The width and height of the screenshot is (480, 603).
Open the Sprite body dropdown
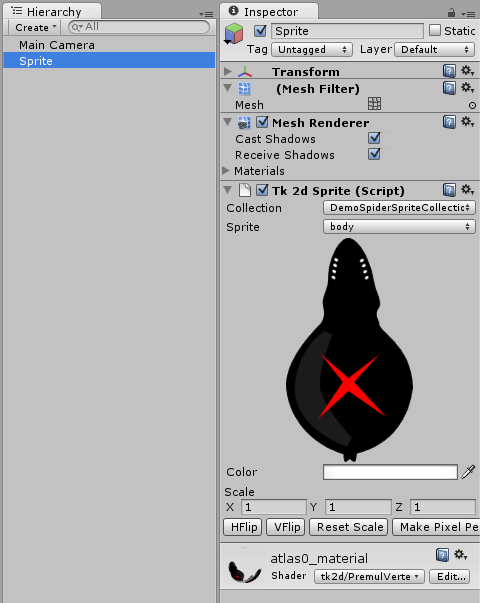click(x=399, y=227)
